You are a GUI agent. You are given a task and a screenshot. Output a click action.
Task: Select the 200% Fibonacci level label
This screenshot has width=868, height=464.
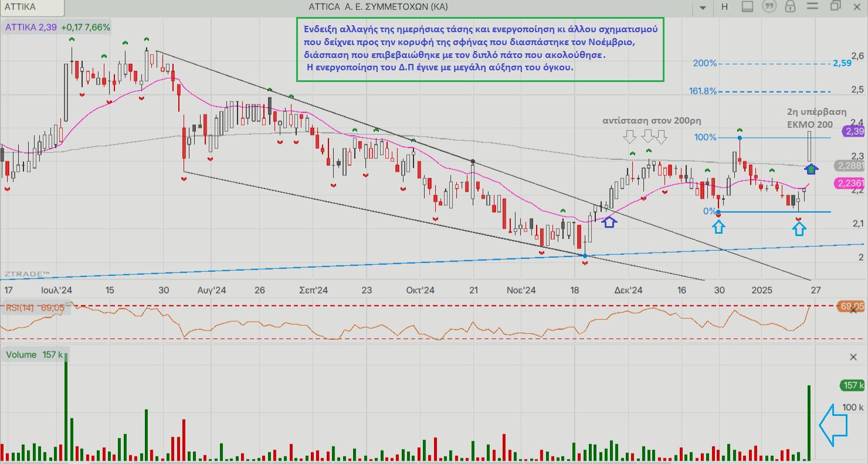tap(704, 63)
